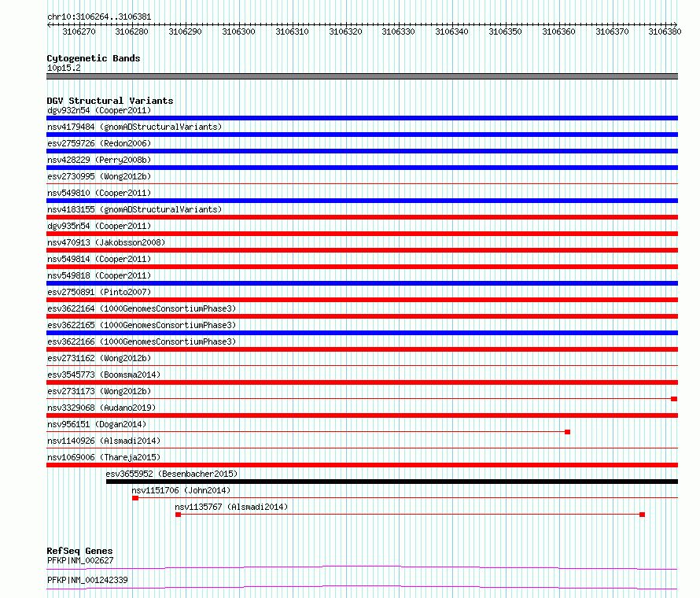The width and height of the screenshot is (700, 598).
Task: Click dgv935n54 (Cooper2011) label
Action: tap(99, 226)
